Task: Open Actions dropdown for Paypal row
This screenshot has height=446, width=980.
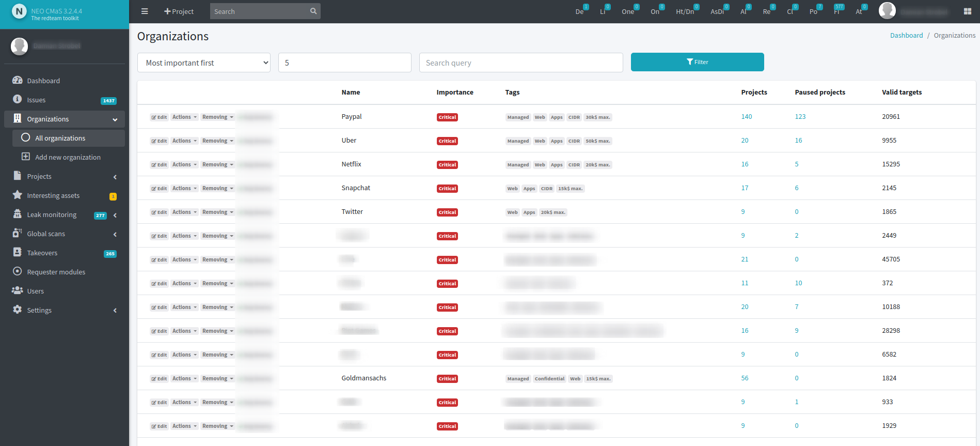Action: (185, 117)
